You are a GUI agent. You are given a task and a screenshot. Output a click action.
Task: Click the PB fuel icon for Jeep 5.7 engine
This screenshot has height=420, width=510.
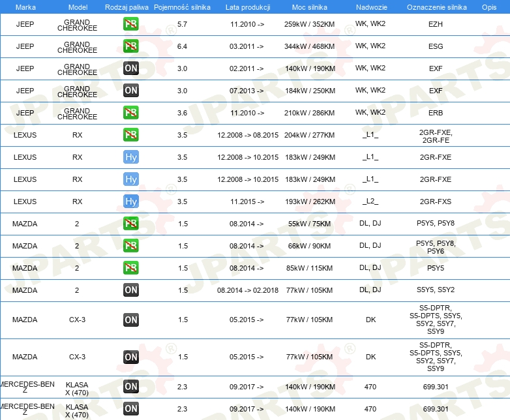click(x=131, y=24)
